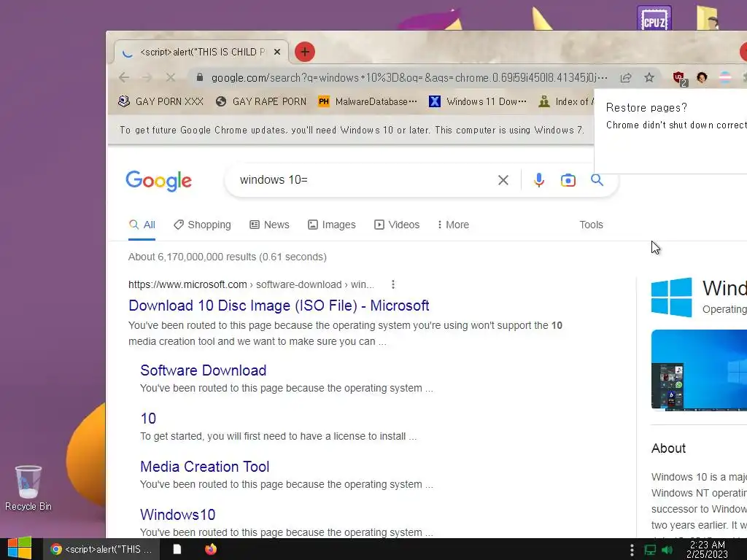
Task: Click the Chrome taskbar button
Action: [x=101, y=550]
